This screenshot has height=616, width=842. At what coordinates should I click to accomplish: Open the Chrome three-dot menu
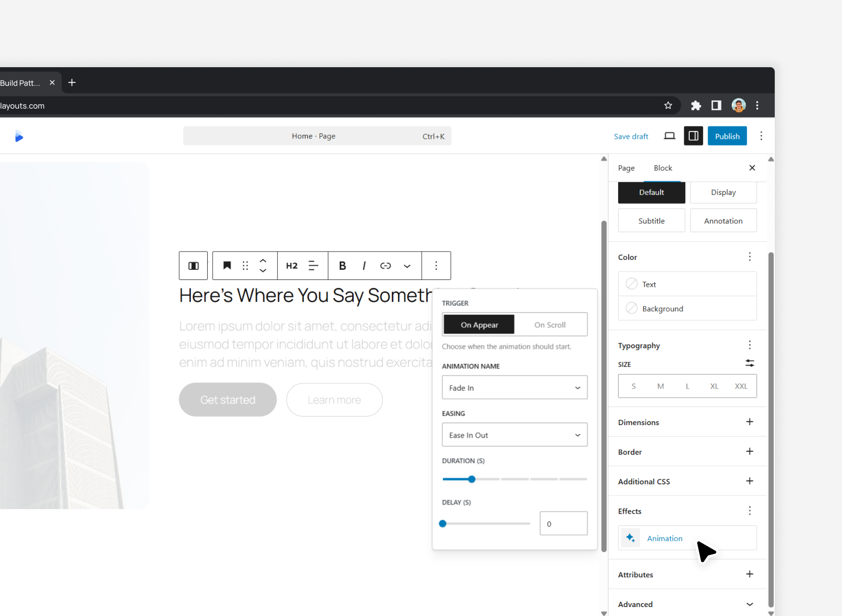pos(757,105)
